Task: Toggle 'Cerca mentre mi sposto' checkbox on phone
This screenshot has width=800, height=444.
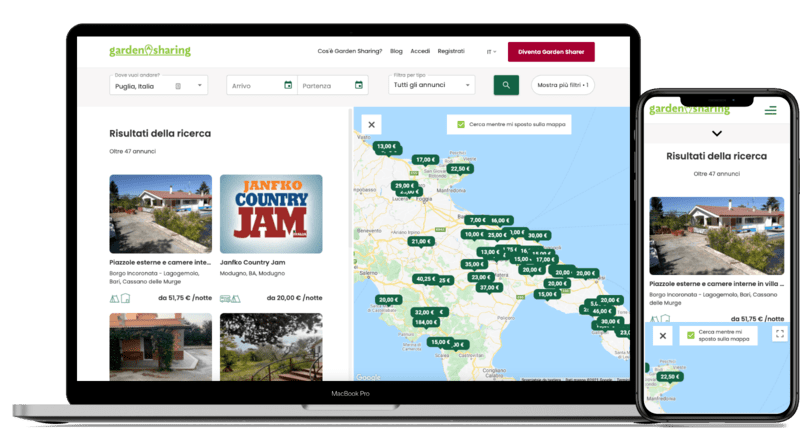Action: (x=690, y=335)
